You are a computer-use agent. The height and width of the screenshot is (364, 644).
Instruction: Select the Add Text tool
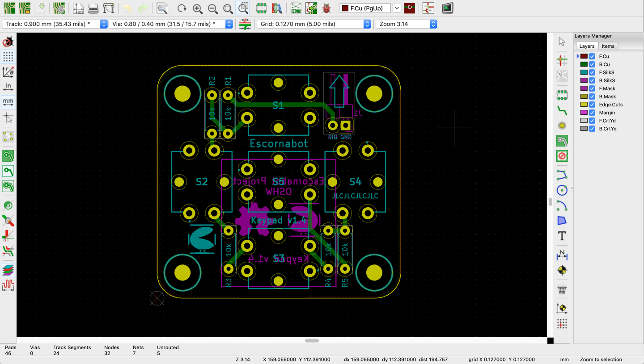click(562, 236)
